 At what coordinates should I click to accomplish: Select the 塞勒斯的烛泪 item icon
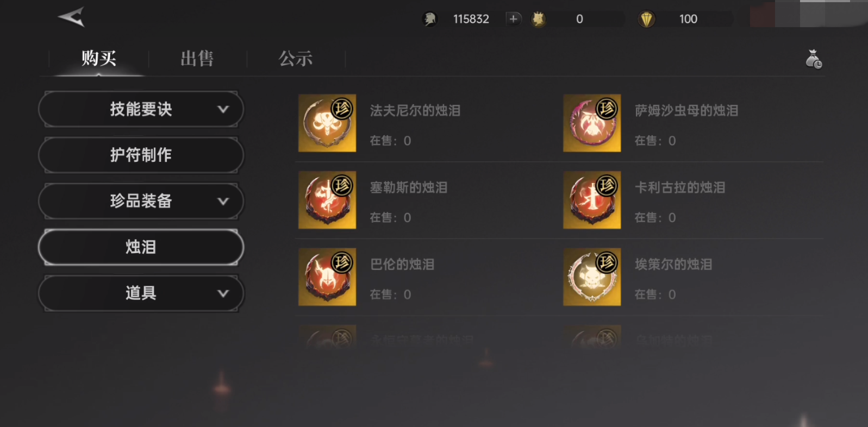(327, 200)
